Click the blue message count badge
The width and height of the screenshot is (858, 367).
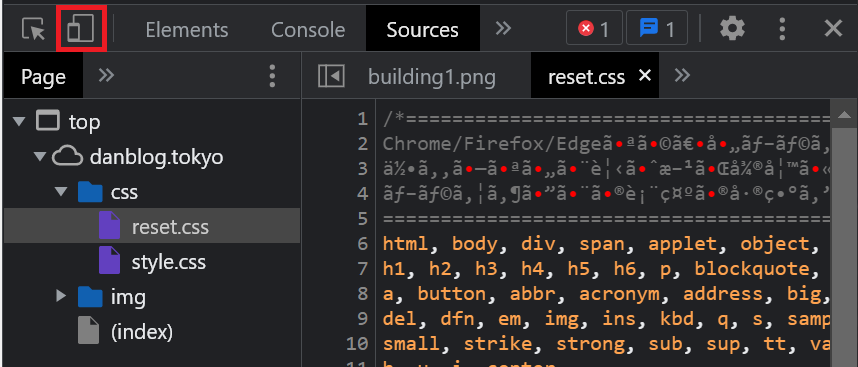pyautogui.click(x=657, y=28)
